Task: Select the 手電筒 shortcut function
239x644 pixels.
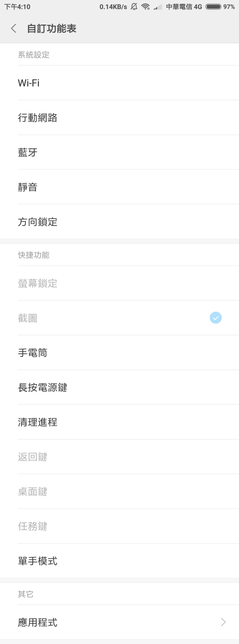Action: pos(119,353)
